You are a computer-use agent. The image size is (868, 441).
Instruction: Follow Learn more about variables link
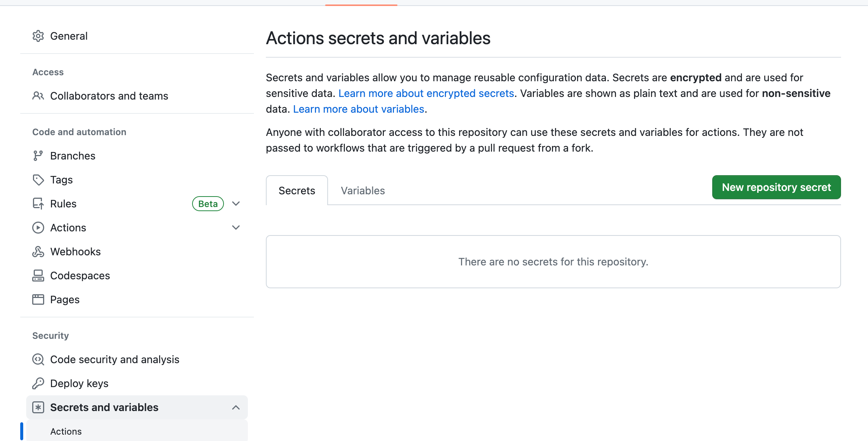point(358,109)
